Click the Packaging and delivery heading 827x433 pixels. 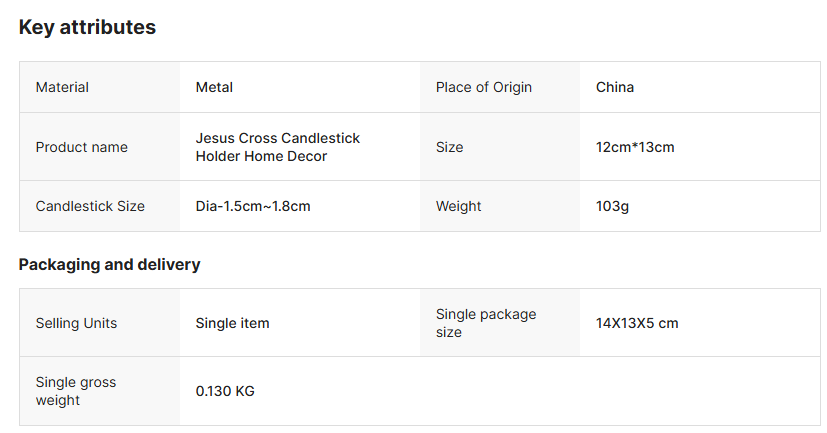pos(109,265)
